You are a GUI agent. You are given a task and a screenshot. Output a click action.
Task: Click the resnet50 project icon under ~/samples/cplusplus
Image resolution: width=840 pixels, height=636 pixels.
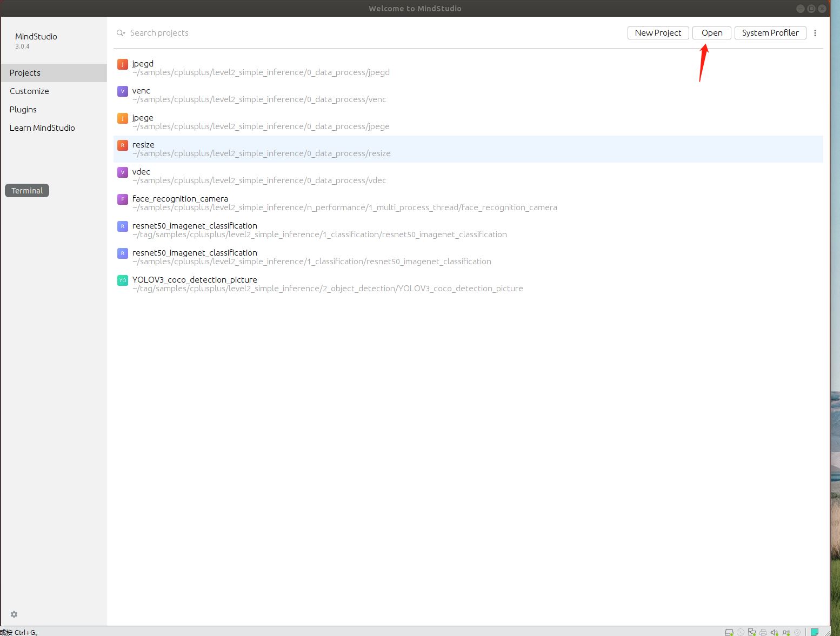[123, 253]
